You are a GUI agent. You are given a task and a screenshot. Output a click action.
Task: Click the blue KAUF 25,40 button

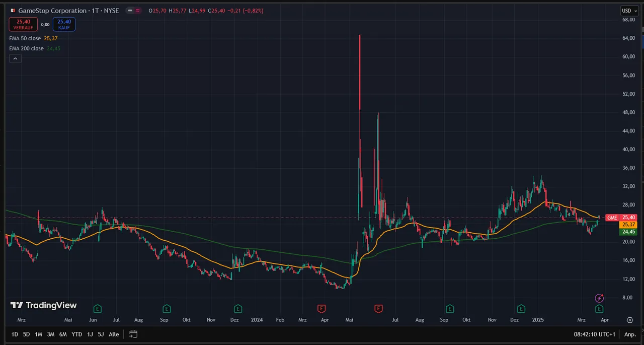[x=64, y=24]
